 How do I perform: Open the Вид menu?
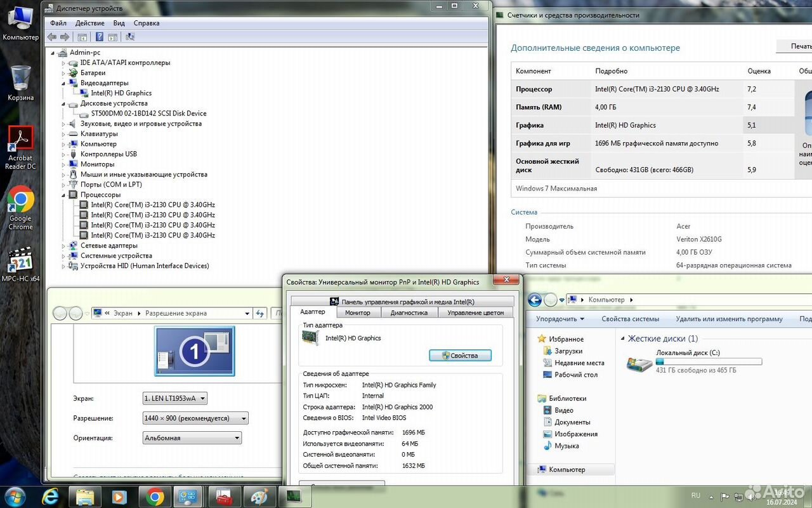119,23
